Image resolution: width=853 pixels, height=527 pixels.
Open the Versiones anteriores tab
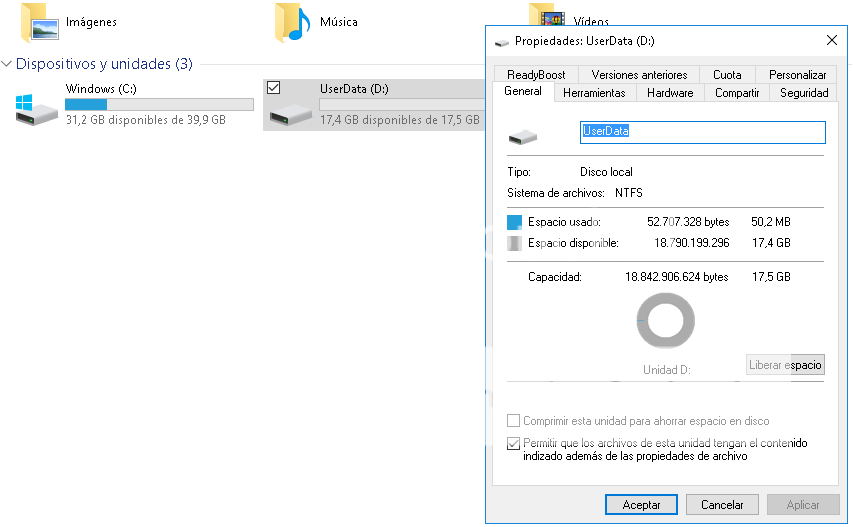(x=639, y=75)
